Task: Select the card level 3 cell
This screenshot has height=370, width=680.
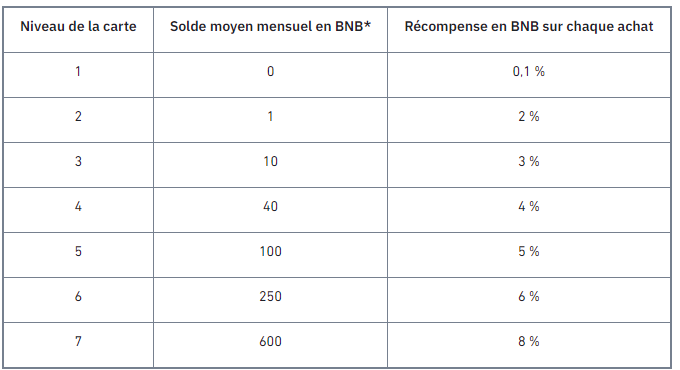Action: 78,161
